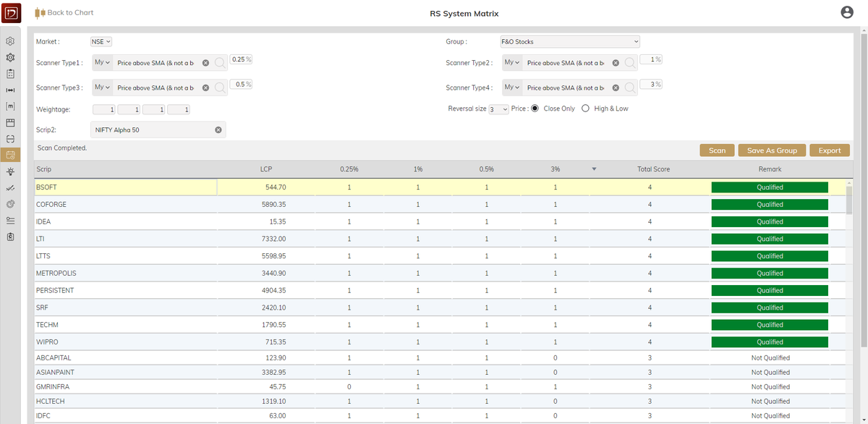Click the LCP value 7332.00 for LTI
Viewport: 868px width, 424px height.
(x=273, y=239)
